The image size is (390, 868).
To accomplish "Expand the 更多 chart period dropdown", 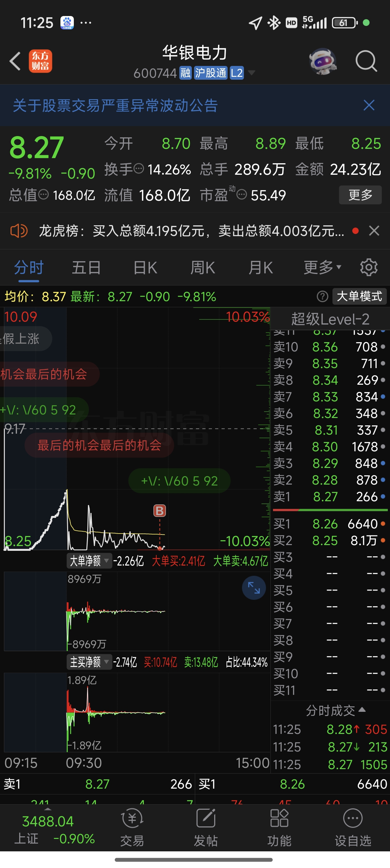I will (x=322, y=268).
